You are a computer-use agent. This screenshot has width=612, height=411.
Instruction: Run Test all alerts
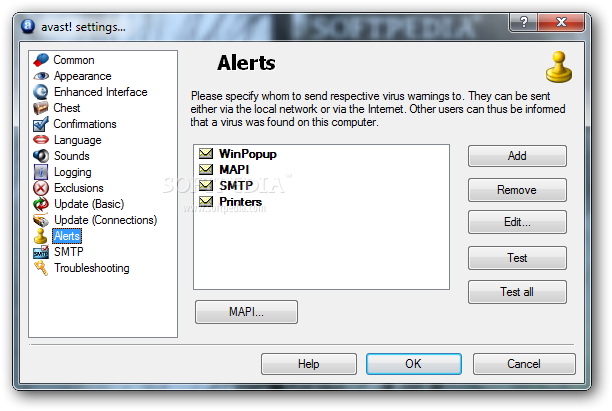pos(517,292)
